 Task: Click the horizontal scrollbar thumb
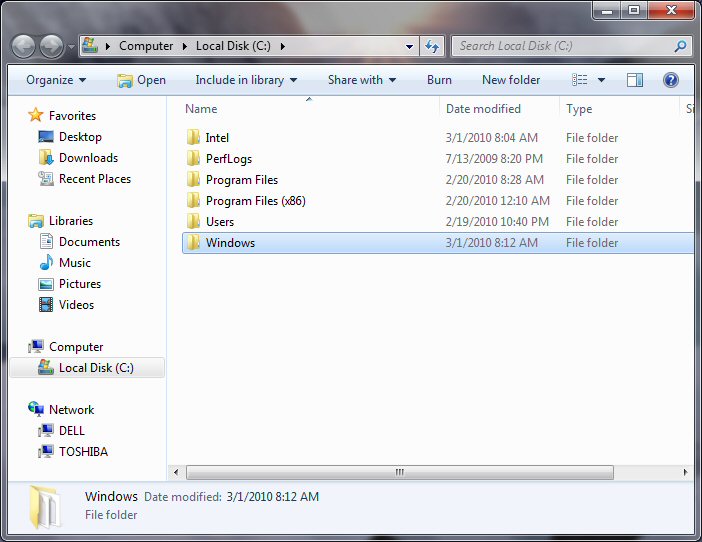point(398,472)
